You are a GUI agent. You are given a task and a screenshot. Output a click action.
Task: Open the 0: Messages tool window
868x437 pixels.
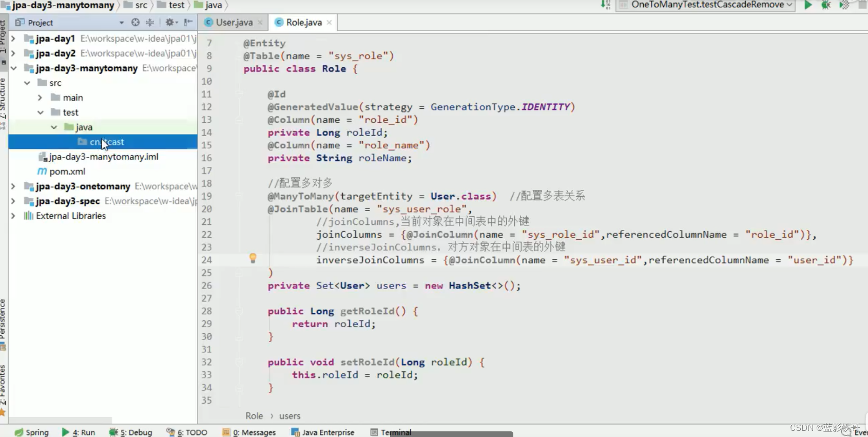click(249, 432)
